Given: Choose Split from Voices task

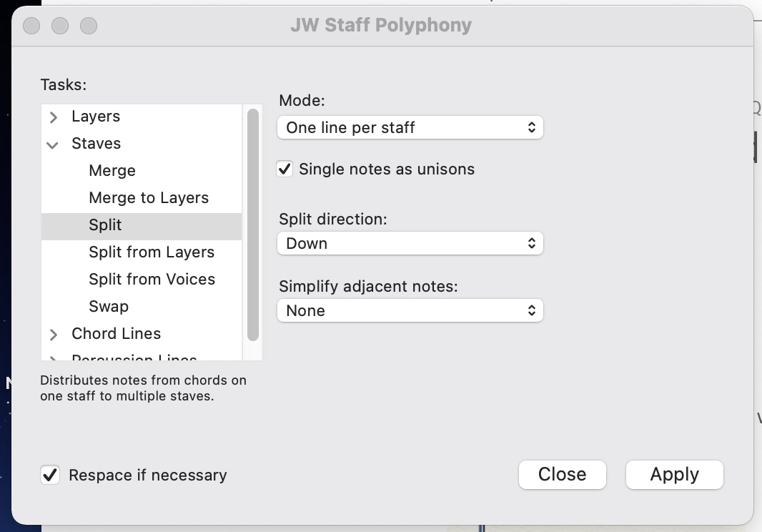Looking at the screenshot, I should [152, 280].
